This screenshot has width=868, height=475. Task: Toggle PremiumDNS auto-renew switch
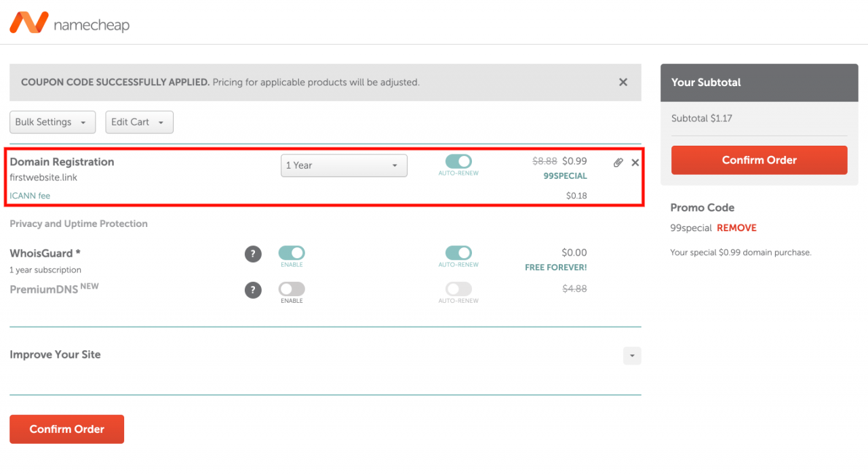coord(458,289)
